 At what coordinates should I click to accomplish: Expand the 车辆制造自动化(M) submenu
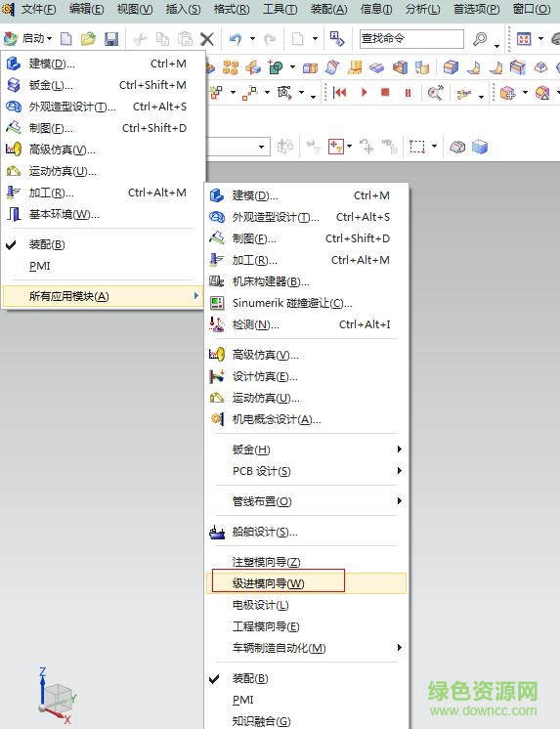tap(306, 648)
